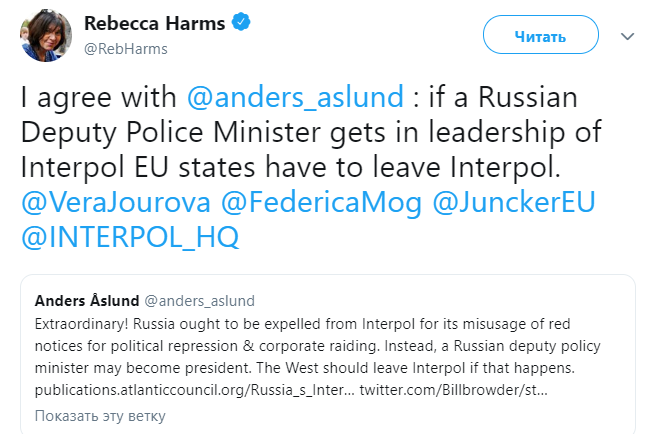The height and width of the screenshot is (434, 645).
Task: Open the @FedericaMog mention
Action: [x=321, y=202]
